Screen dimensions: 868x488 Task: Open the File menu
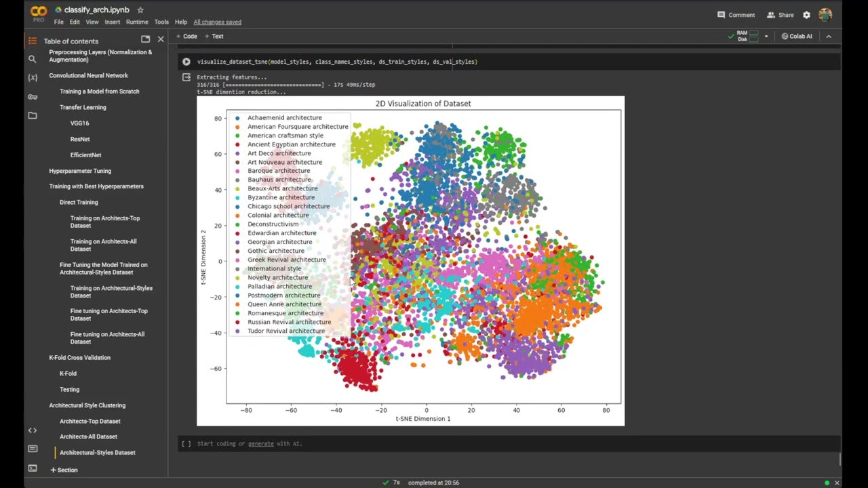(59, 22)
